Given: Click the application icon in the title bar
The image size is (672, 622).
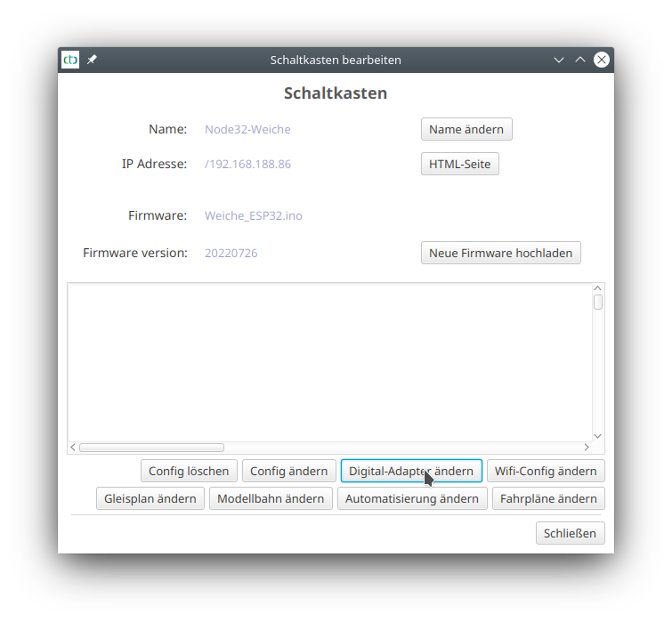Looking at the screenshot, I should pyautogui.click(x=70, y=60).
